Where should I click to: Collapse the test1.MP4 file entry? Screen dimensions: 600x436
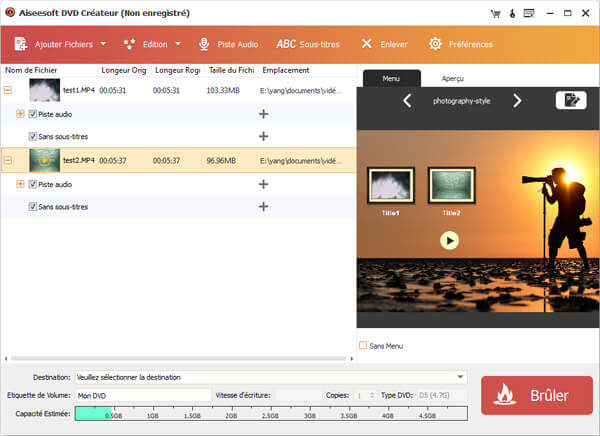click(9, 90)
